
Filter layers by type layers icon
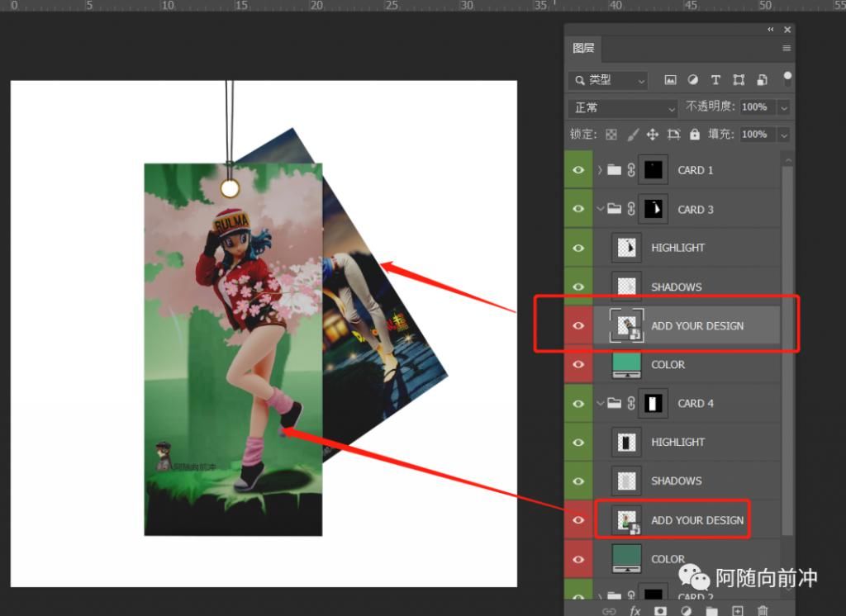point(715,80)
